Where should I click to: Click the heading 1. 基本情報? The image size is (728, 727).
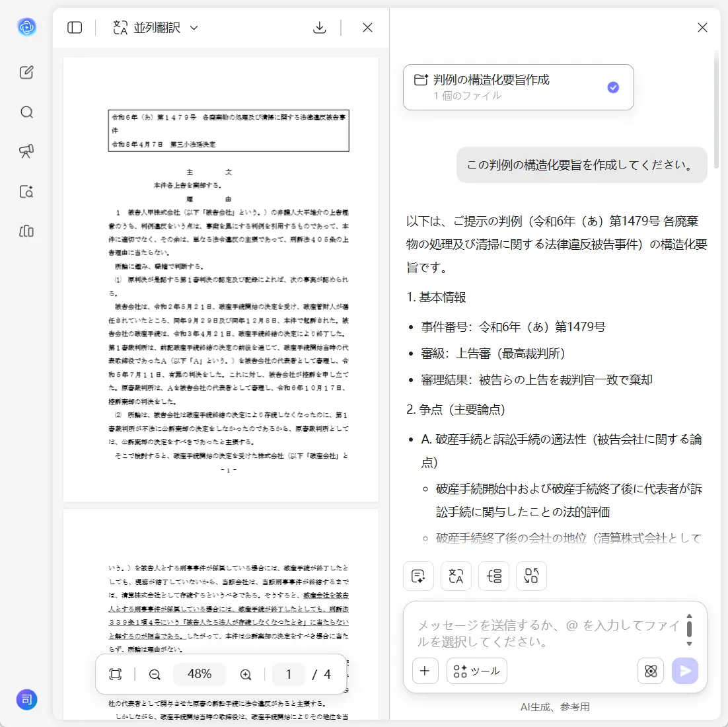(436, 297)
